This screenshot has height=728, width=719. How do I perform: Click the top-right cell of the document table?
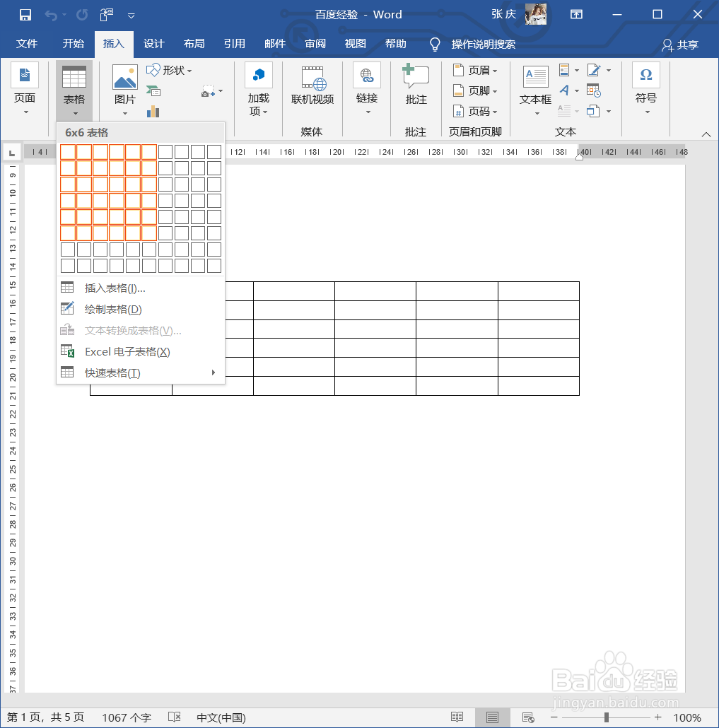pos(539,291)
